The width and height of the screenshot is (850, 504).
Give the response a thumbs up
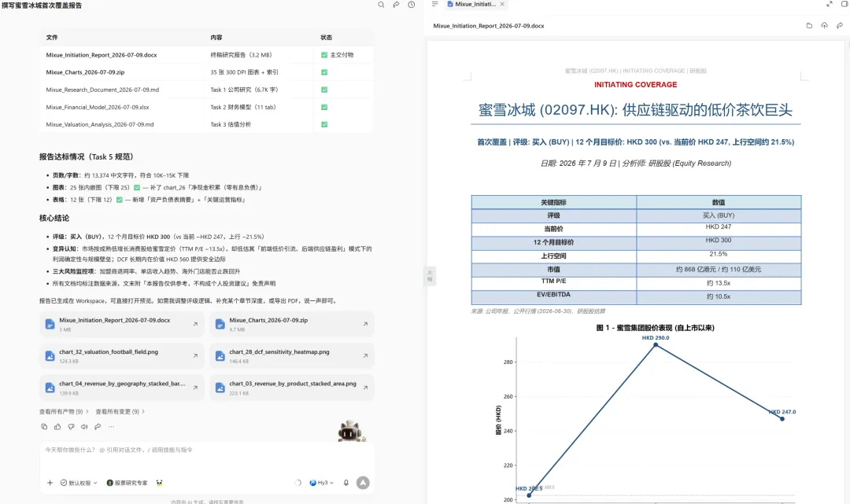tap(57, 427)
